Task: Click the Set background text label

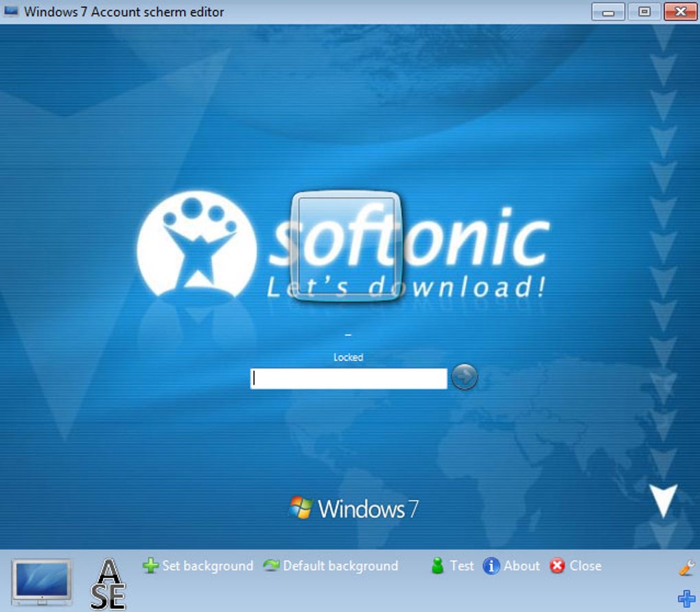Action: click(x=207, y=566)
